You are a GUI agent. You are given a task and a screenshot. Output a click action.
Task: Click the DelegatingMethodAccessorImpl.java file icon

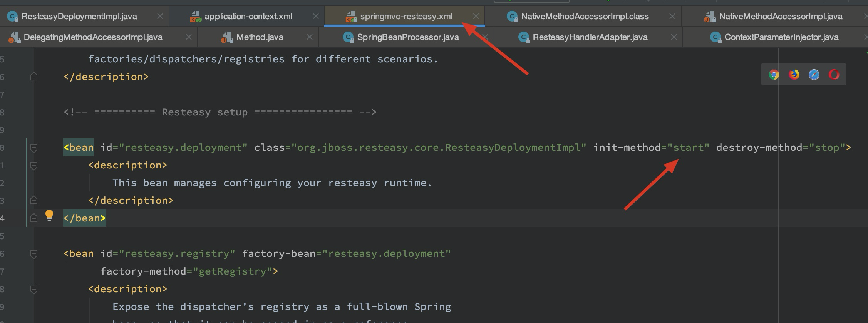click(x=14, y=37)
